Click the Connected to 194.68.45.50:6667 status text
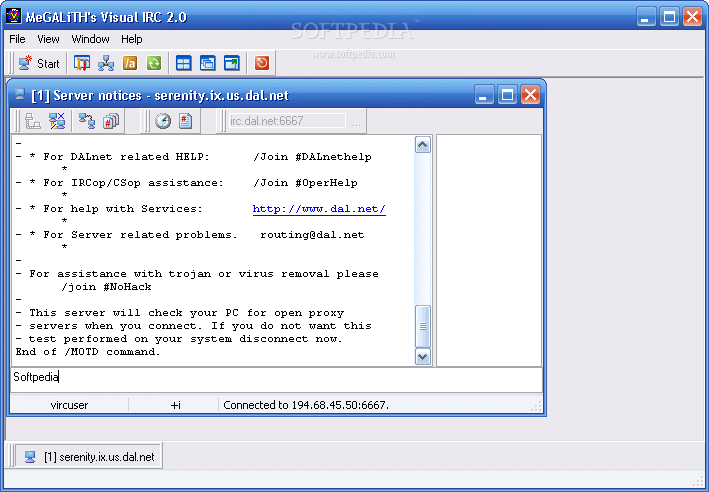This screenshot has height=492, width=709. point(306,405)
